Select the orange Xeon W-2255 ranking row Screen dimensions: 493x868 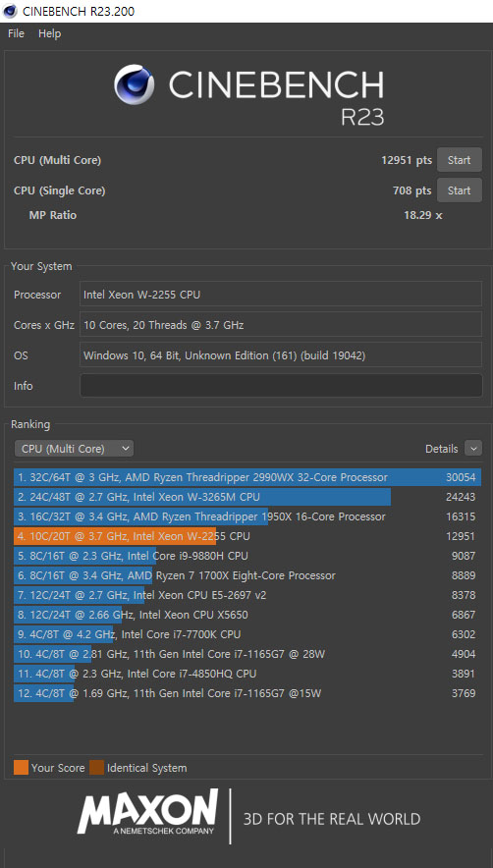pyautogui.click(x=247, y=536)
